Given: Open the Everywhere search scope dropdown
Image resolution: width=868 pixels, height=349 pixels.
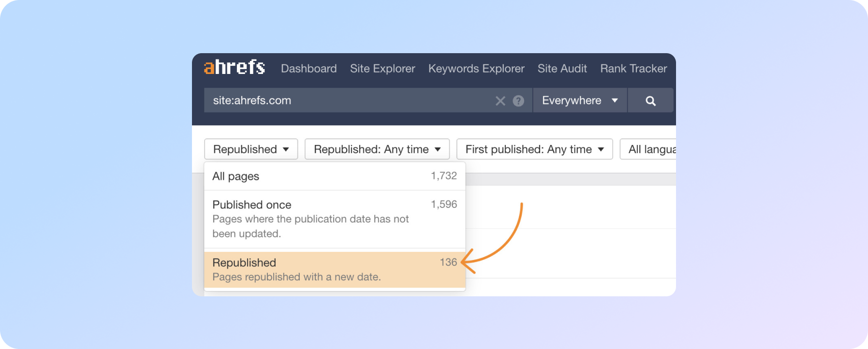Looking at the screenshot, I should pos(580,101).
